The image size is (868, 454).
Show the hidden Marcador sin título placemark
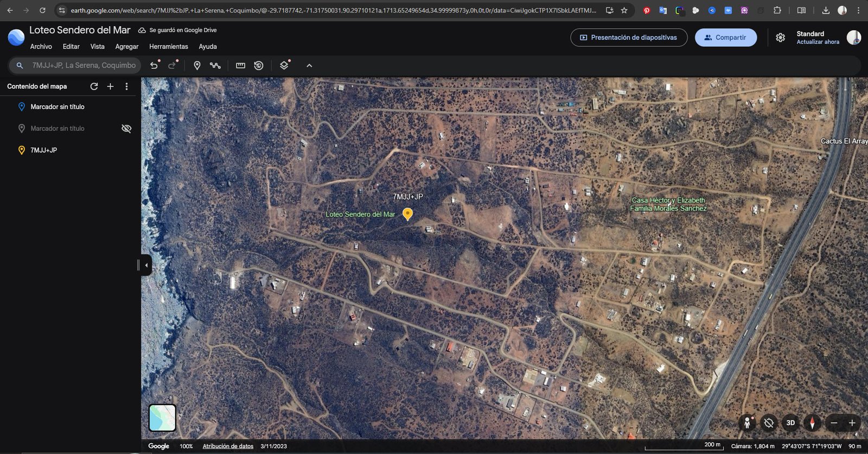126,129
